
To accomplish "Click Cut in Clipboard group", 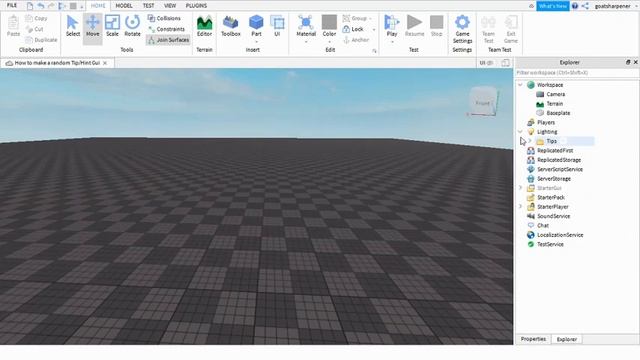I will [x=35, y=29].
